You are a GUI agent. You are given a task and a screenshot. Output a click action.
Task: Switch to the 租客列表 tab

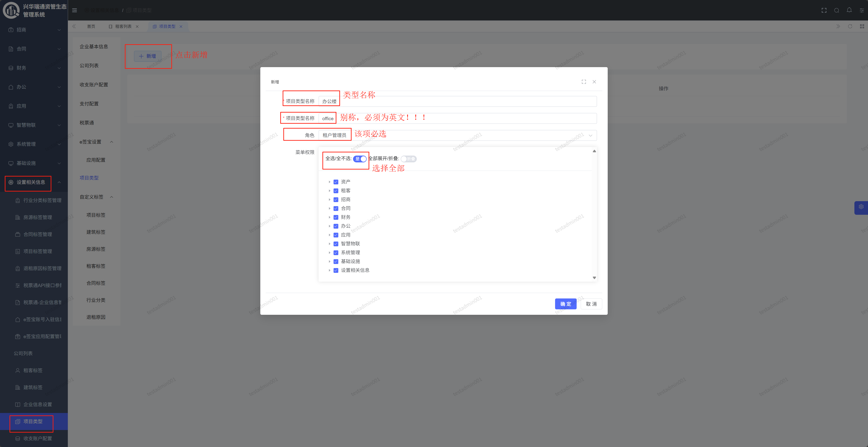coord(123,26)
